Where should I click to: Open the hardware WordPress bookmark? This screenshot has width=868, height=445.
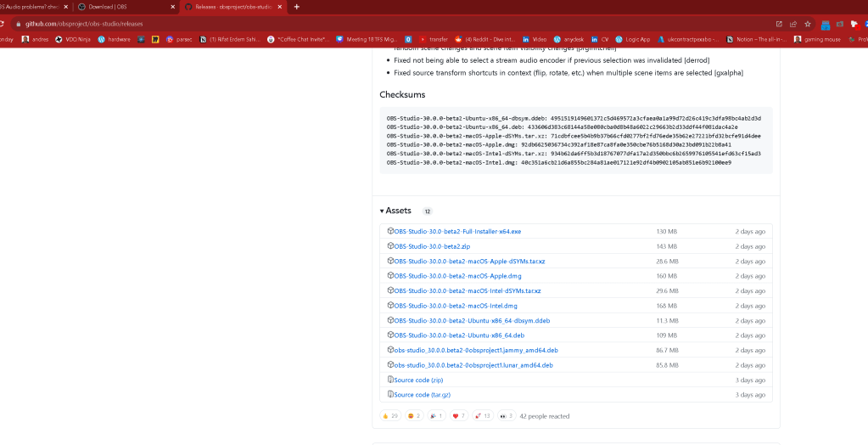pyautogui.click(x=114, y=39)
